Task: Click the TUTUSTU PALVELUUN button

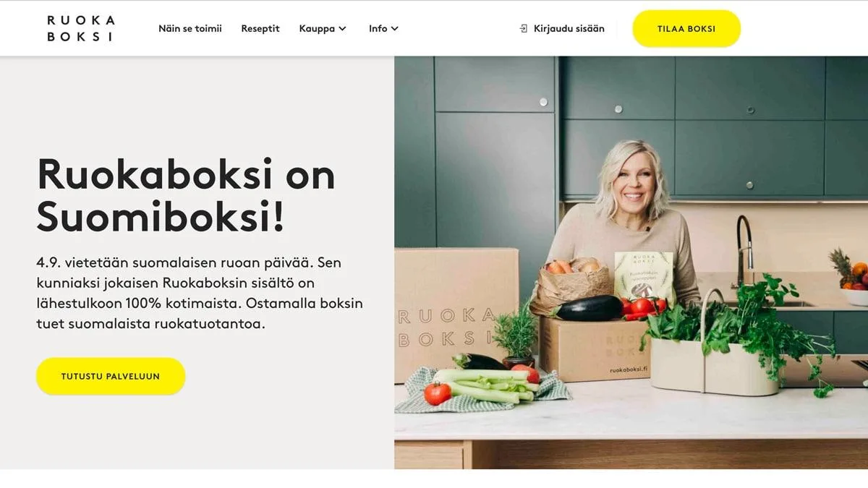Action: 111,376
